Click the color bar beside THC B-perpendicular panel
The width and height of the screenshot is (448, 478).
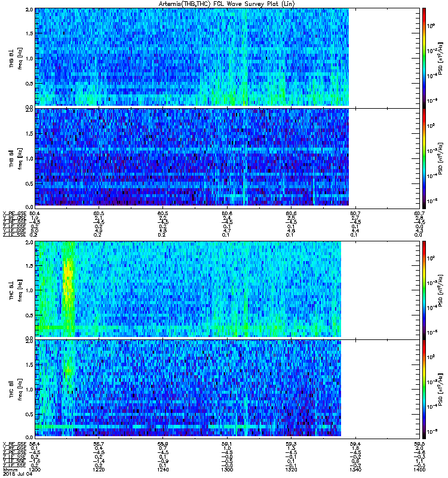[424, 290]
